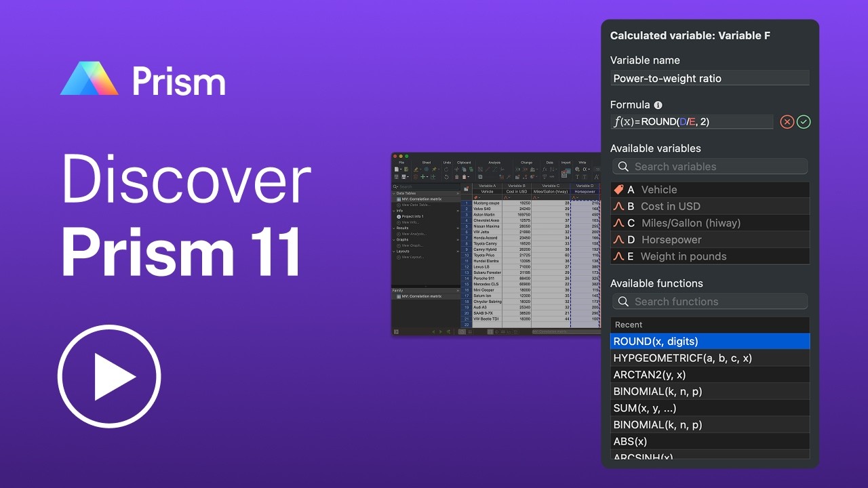868x488 pixels.
Task: Click the fx Data toolbar icon
Action: pos(545,169)
